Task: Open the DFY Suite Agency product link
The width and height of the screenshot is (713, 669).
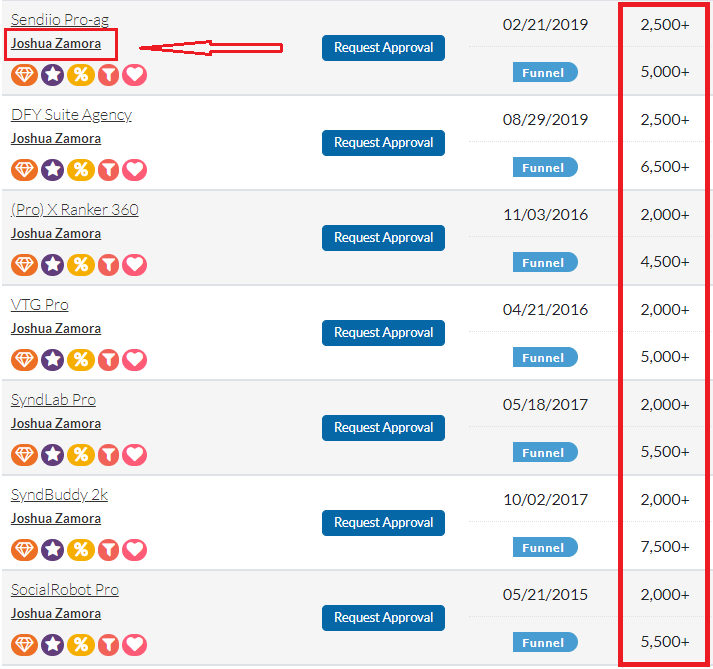Action: (71, 115)
